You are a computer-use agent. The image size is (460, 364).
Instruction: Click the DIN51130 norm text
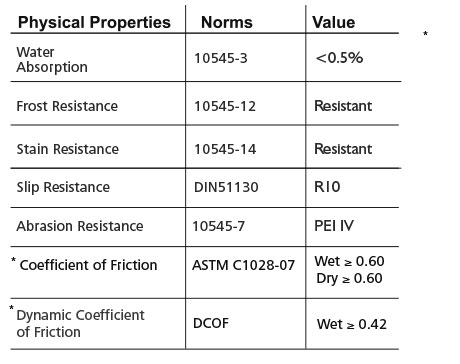click(x=226, y=187)
